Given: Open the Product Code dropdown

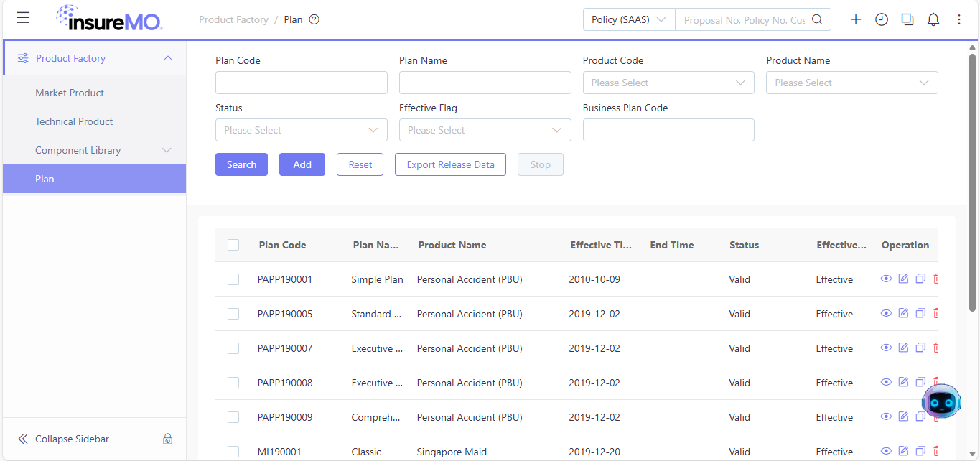Looking at the screenshot, I should pos(668,83).
